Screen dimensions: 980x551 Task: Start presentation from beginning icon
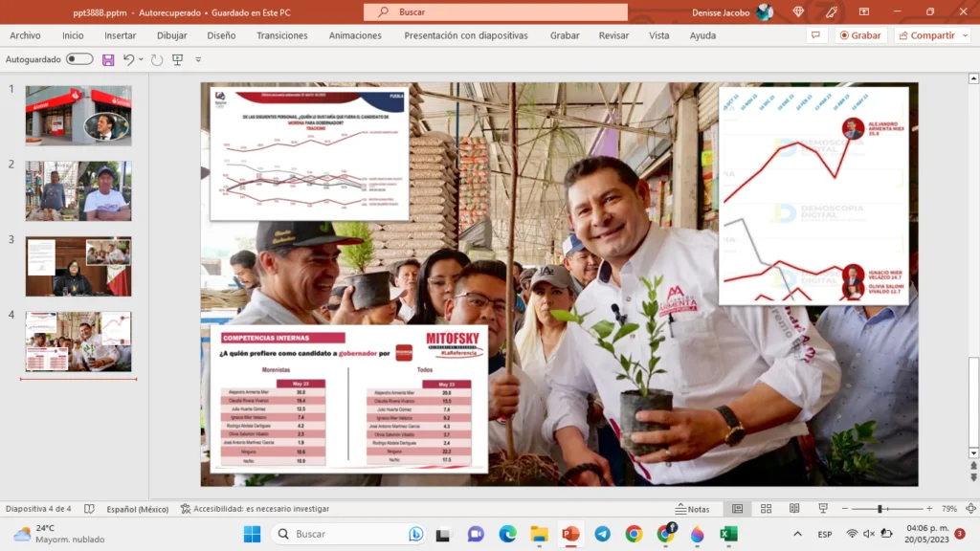click(x=177, y=59)
